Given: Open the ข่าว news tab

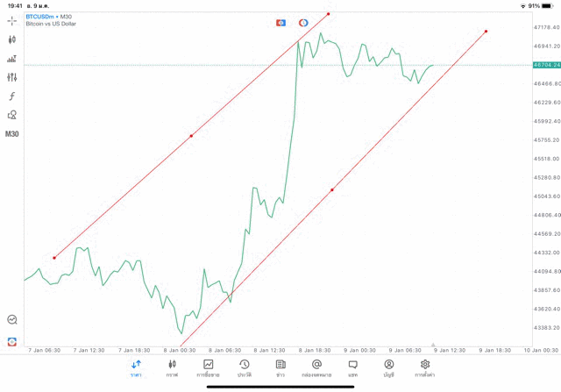Looking at the screenshot, I should [x=280, y=367].
